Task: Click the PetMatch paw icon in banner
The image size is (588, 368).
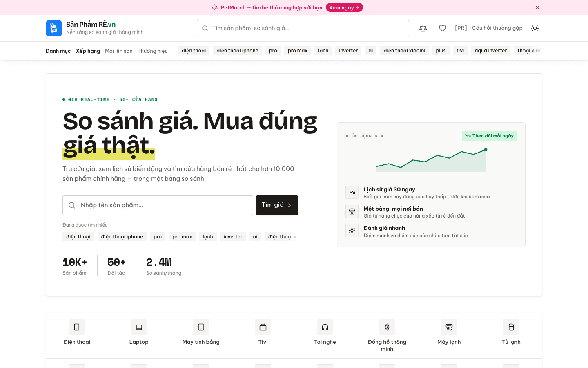Action: click(215, 7)
